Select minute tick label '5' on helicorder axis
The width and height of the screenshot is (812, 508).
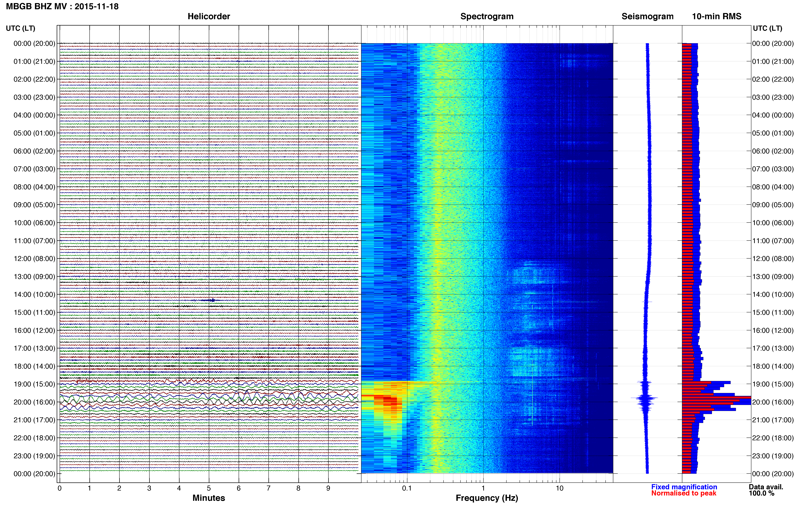coord(209,488)
